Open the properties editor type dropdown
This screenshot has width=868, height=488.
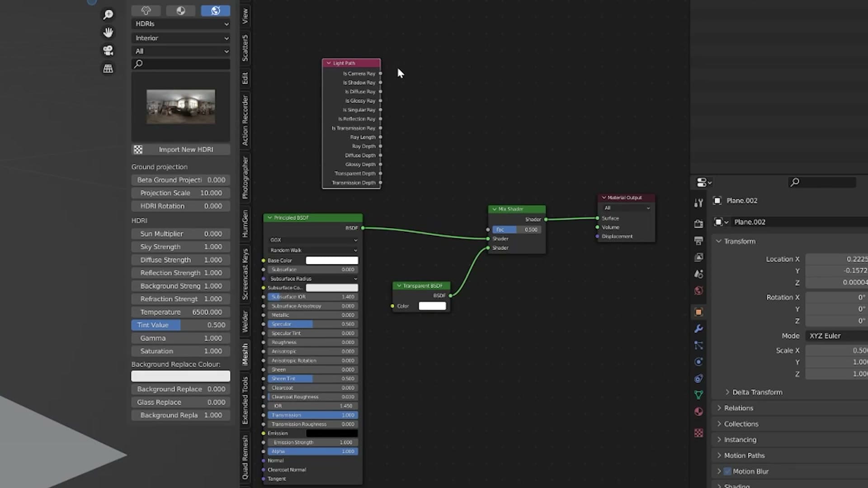703,182
